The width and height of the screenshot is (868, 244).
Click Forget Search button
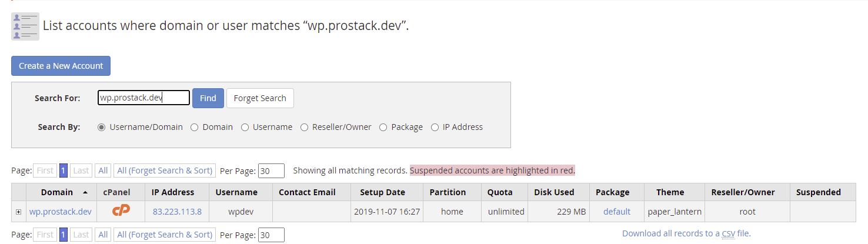pyautogui.click(x=260, y=98)
